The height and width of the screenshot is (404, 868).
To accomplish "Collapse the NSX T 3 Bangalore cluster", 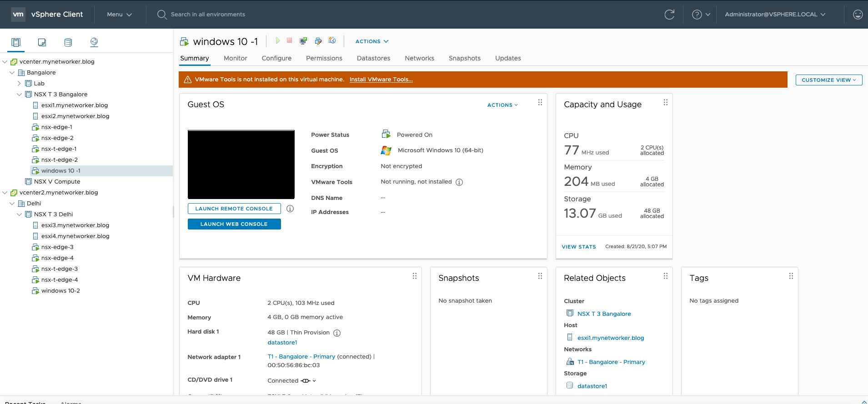I will pos(20,95).
